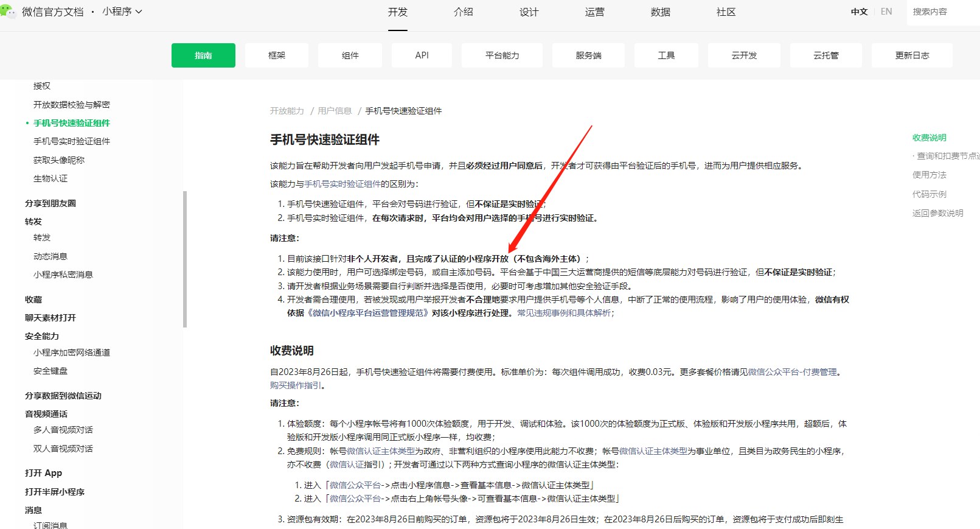Click the WeChat logo icon
Image resolution: width=980 pixels, height=529 pixels.
click(8, 11)
